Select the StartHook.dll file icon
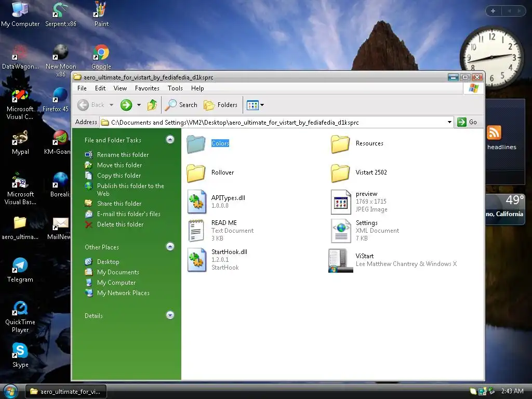The image size is (532, 399). pyautogui.click(x=197, y=260)
